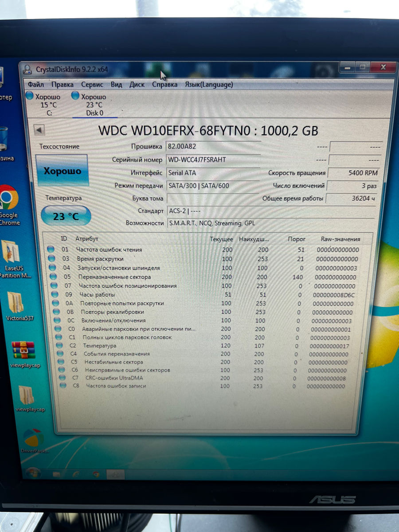Viewport: 399px width, 532px height.
Task: Open viewplaycap folder desktop icon
Action: coord(28,399)
